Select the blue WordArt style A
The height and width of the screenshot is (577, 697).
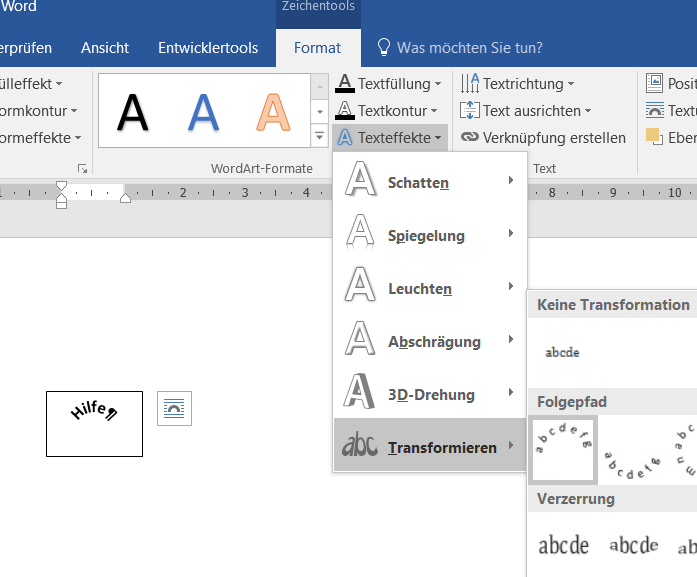tap(203, 111)
